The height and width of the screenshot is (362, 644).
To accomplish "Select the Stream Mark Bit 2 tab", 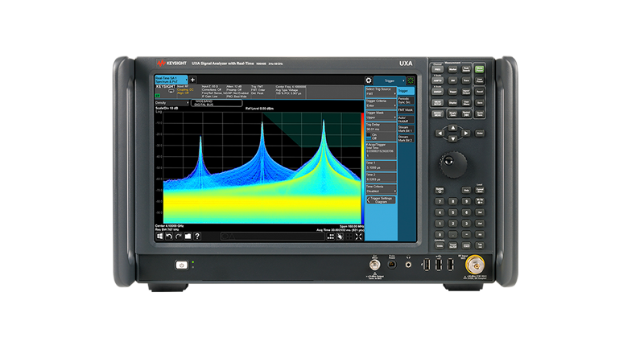I will click(x=406, y=138).
